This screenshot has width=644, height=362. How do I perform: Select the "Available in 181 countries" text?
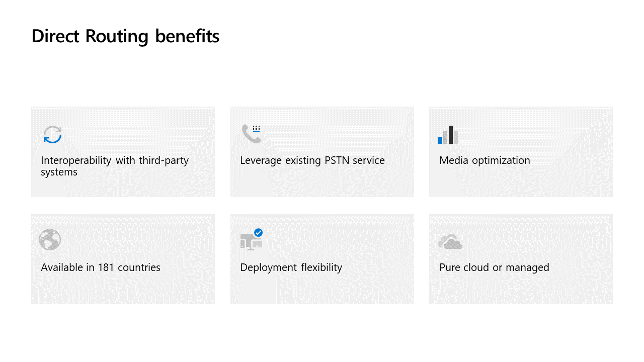pyautogui.click(x=101, y=267)
